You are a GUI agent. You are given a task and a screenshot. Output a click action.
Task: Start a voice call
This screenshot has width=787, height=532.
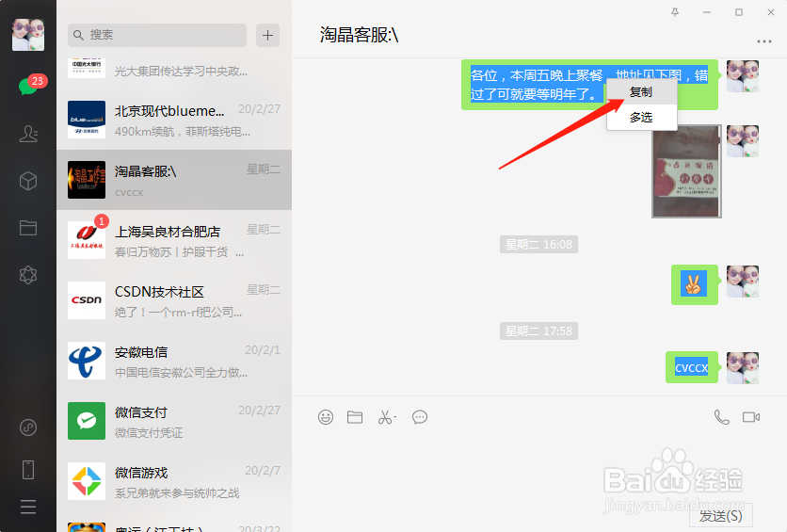(x=722, y=417)
